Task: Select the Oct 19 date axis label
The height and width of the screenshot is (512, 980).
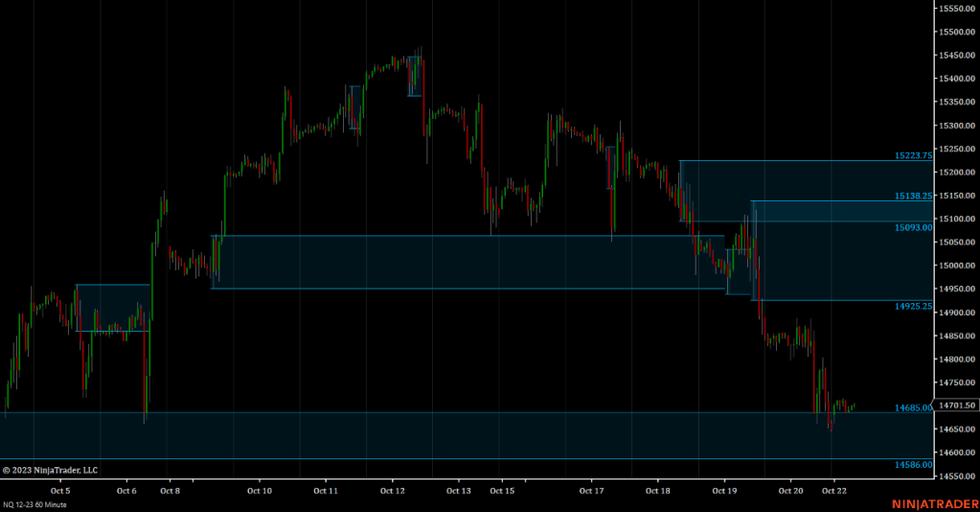Action: click(x=724, y=491)
